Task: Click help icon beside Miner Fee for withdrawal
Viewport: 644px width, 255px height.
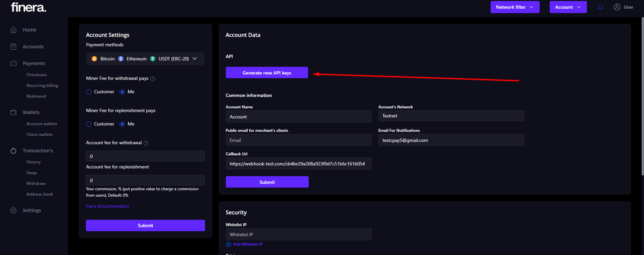Action: (x=153, y=79)
